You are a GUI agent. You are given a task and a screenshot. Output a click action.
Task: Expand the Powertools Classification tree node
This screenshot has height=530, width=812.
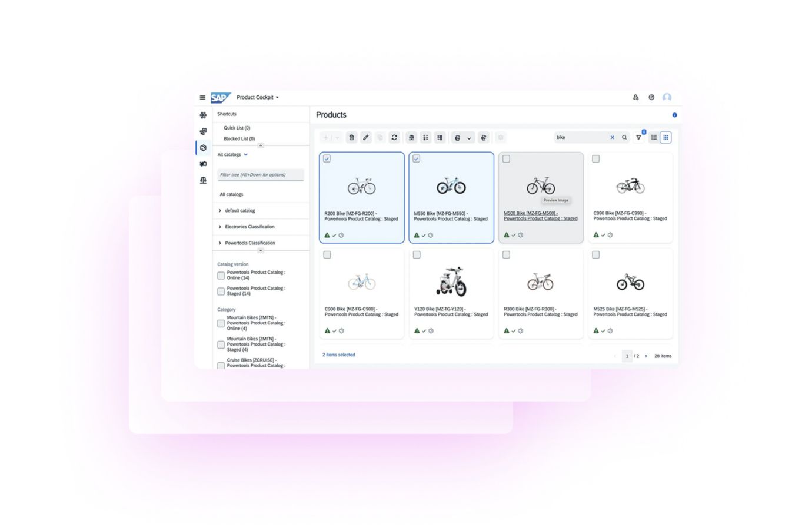pos(220,243)
